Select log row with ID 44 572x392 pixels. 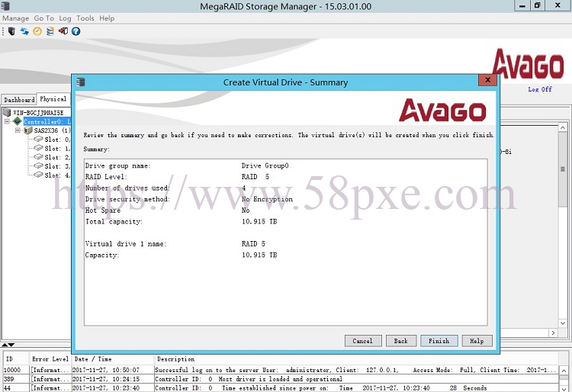[281, 388]
